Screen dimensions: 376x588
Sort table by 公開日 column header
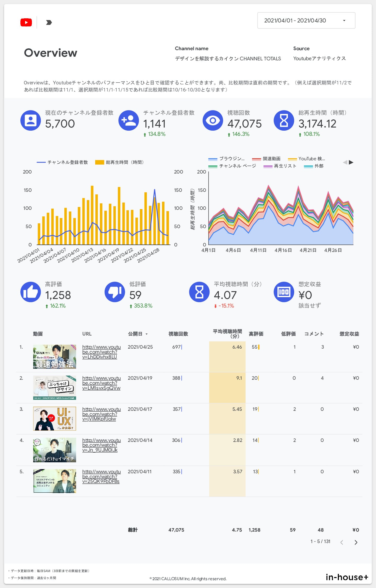[135, 334]
